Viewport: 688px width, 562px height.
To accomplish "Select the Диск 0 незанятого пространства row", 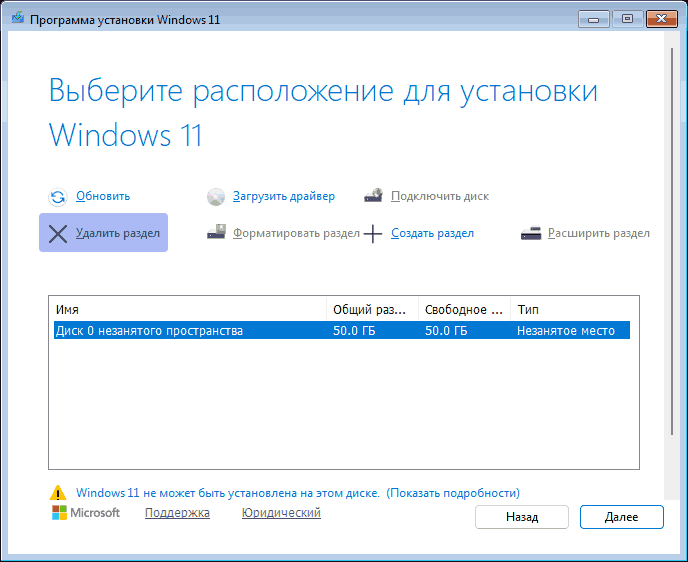I will coord(342,330).
